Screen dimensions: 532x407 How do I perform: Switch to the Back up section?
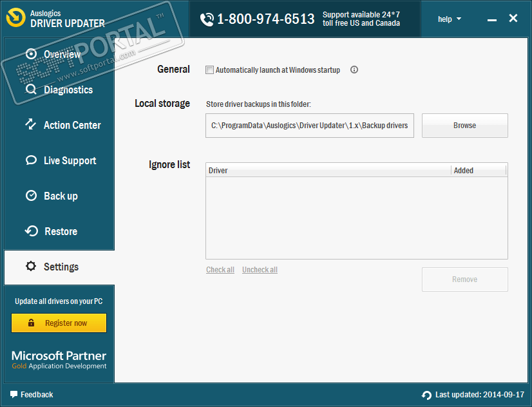(59, 196)
